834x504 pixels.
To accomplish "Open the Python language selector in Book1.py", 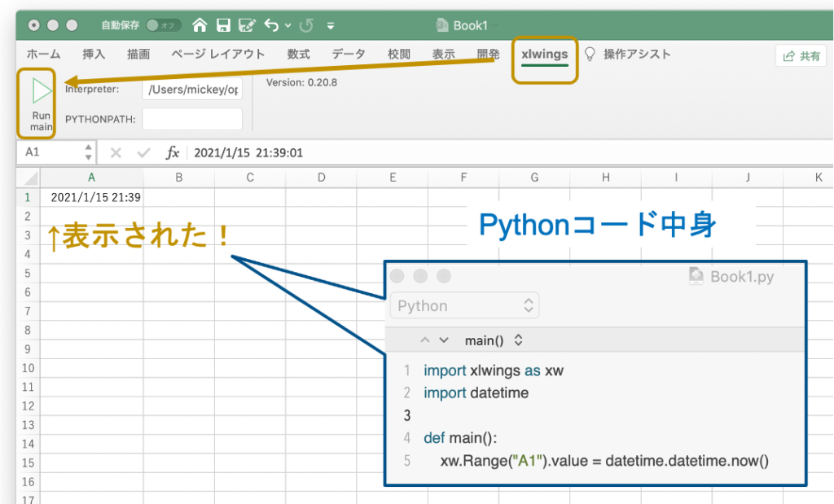I will click(x=464, y=305).
